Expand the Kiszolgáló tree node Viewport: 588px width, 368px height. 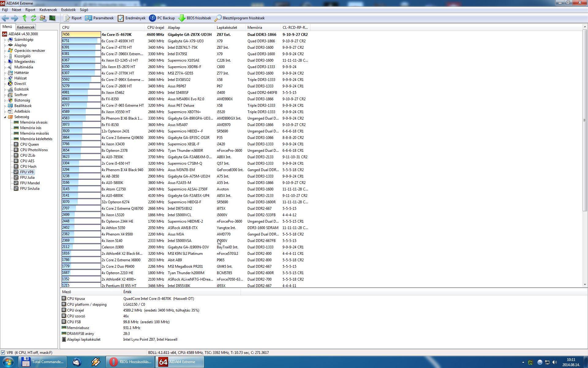[x=5, y=56]
